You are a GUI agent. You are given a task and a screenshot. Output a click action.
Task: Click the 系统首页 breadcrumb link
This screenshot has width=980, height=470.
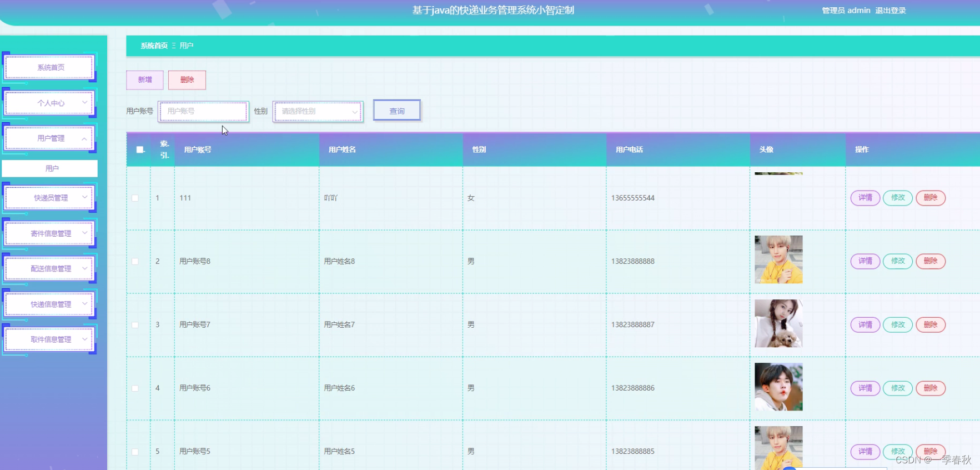[x=154, y=46]
